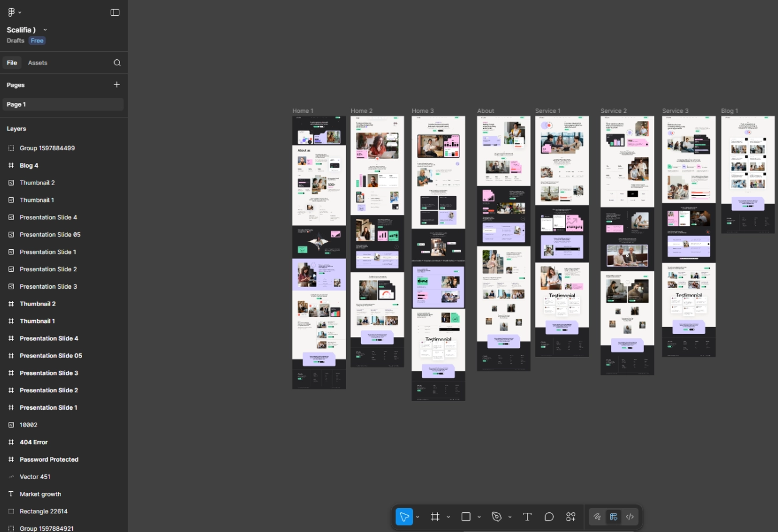
Task: Open the Figma main menu logo
Action: [x=12, y=12]
